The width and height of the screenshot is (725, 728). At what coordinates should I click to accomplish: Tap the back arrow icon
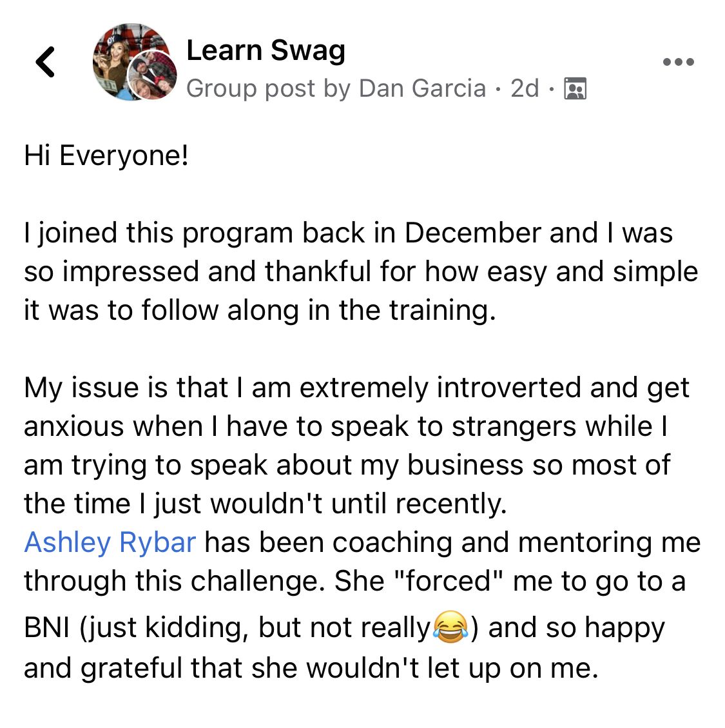point(46,63)
